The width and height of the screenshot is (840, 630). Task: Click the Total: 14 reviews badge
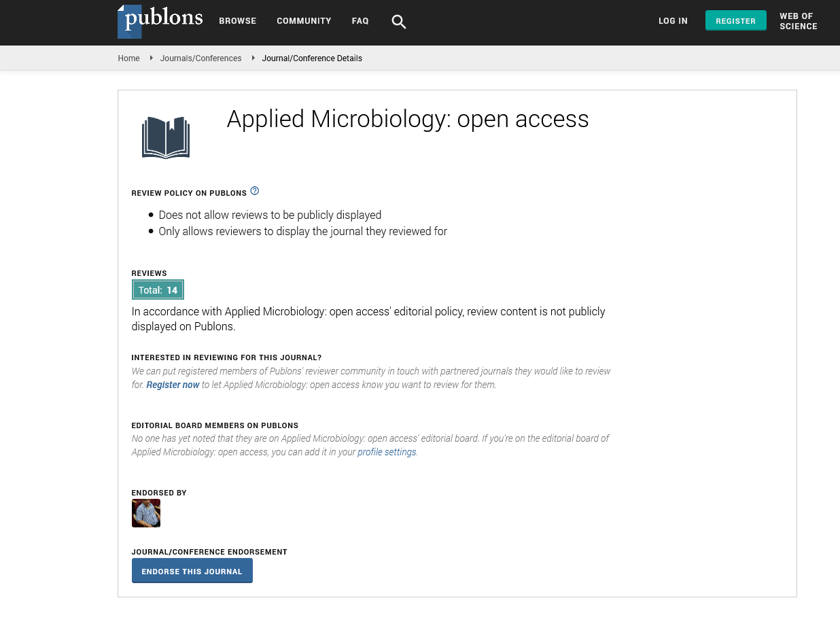pos(158,290)
